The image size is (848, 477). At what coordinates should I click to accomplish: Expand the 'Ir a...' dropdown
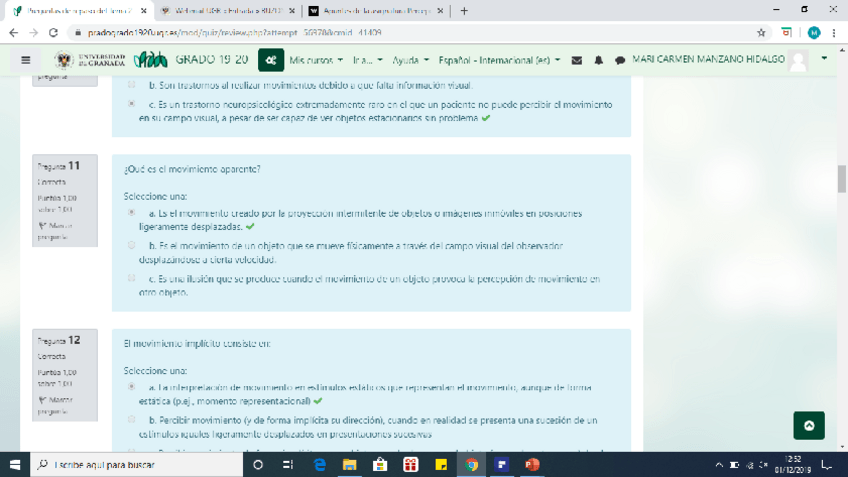click(368, 60)
